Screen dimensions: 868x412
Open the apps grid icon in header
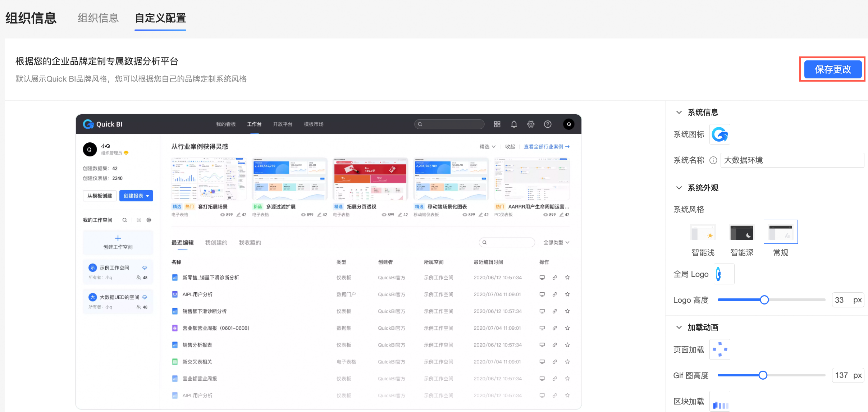(x=497, y=124)
